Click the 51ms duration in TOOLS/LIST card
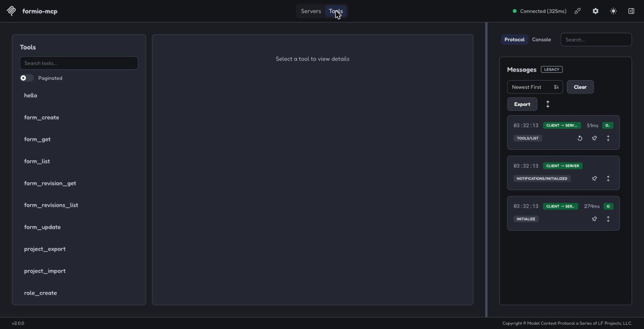The image size is (644, 329). point(593,125)
